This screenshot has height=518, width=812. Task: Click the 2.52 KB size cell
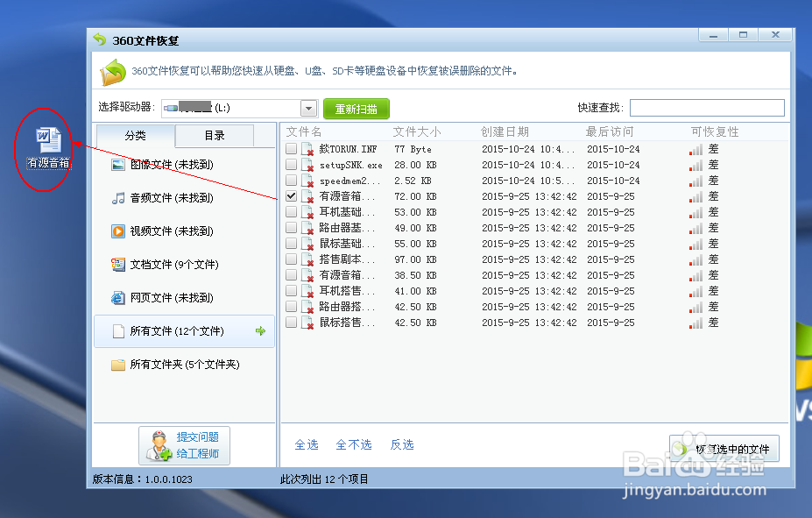(x=413, y=181)
